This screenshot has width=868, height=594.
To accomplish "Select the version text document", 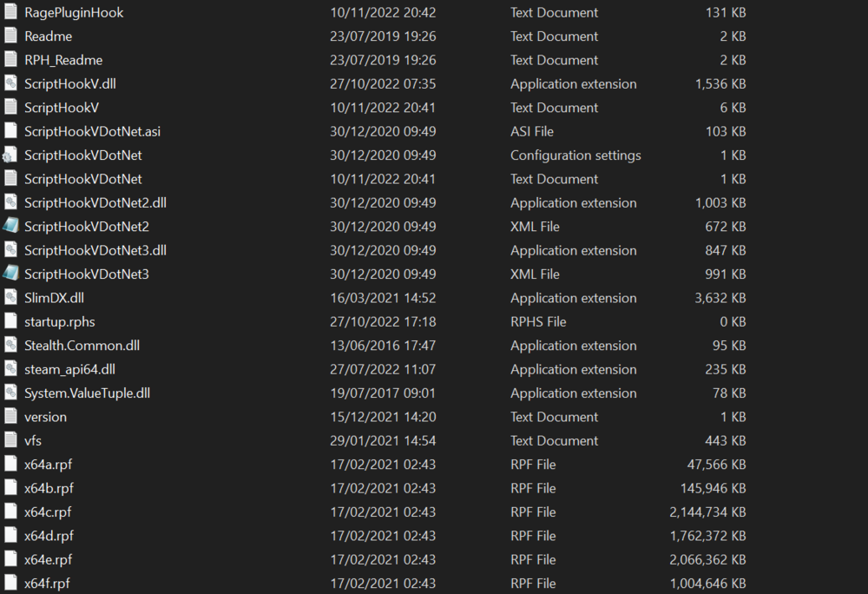I will pos(45,417).
